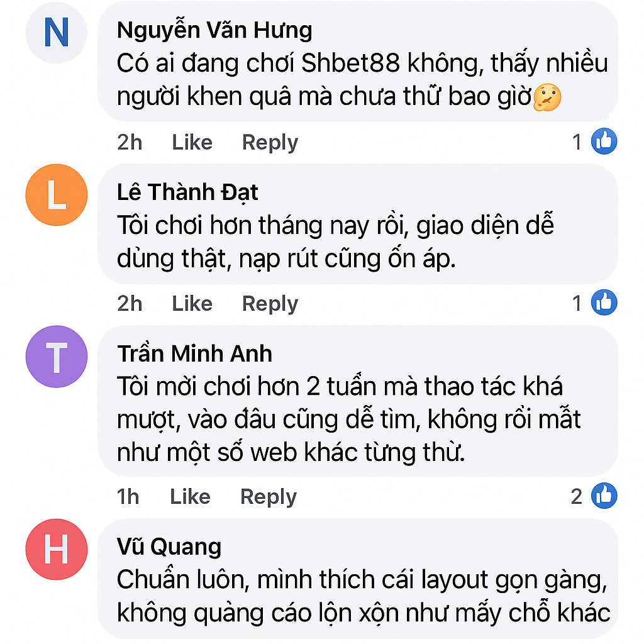This screenshot has height=644, width=644.
Task: Reply to Nguyễn Văn Hưng's comment
Action: (x=269, y=142)
